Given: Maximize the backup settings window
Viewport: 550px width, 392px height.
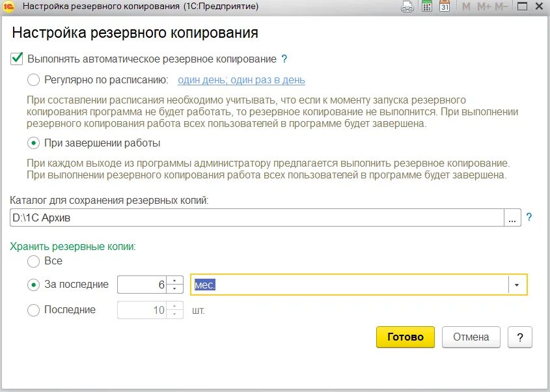Looking at the screenshot, I should point(522,7).
